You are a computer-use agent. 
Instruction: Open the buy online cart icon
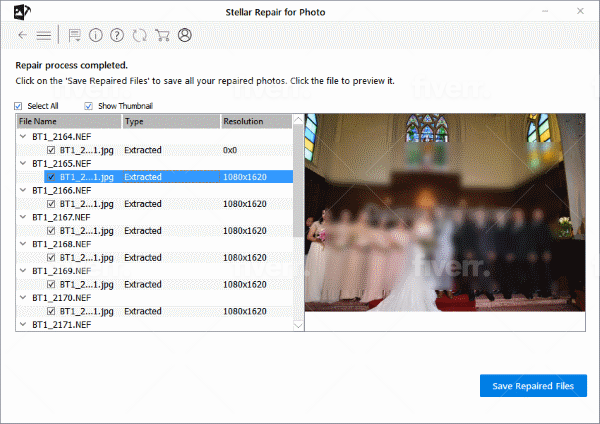tap(162, 35)
